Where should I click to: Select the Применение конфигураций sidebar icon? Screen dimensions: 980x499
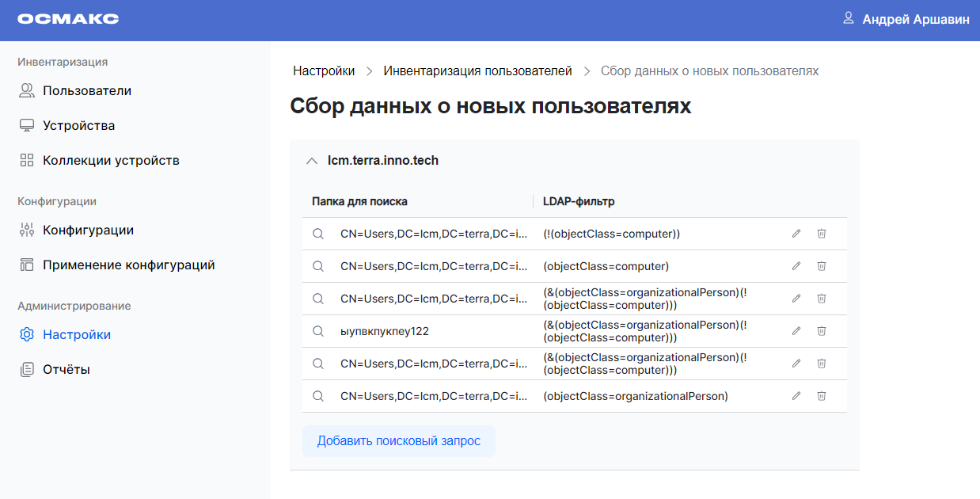pos(26,265)
